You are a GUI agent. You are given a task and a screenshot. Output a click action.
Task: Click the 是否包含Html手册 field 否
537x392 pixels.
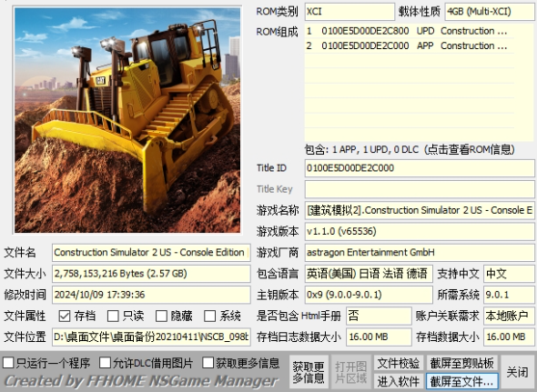point(379,316)
